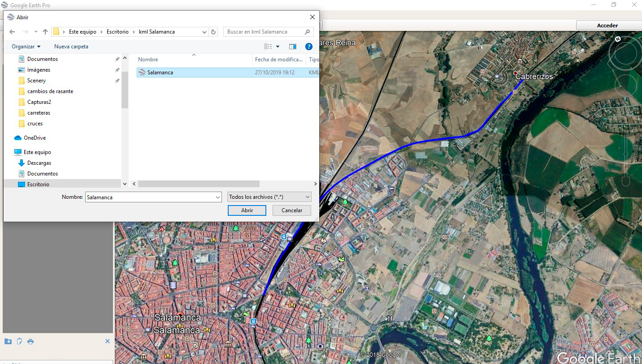642x364 pixels.
Task: Click the Abrir button
Action: tap(247, 210)
